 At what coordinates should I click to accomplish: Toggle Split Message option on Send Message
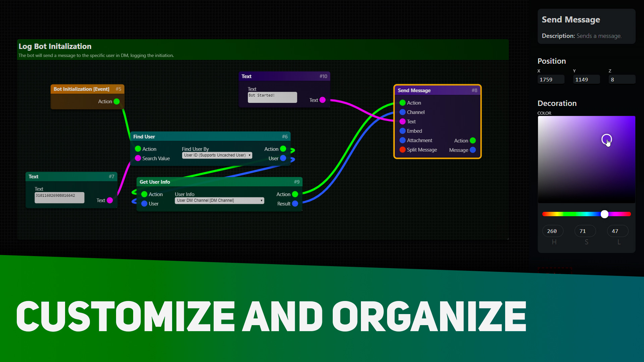[x=401, y=149]
